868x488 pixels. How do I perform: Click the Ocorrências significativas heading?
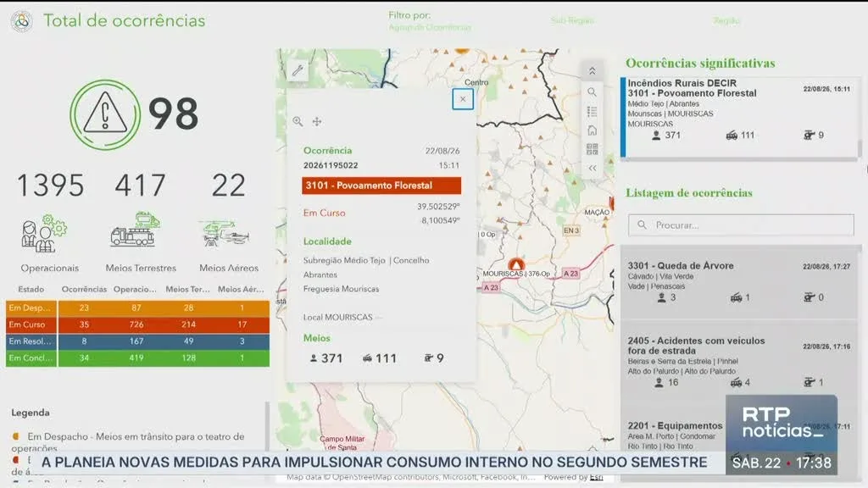click(x=700, y=63)
